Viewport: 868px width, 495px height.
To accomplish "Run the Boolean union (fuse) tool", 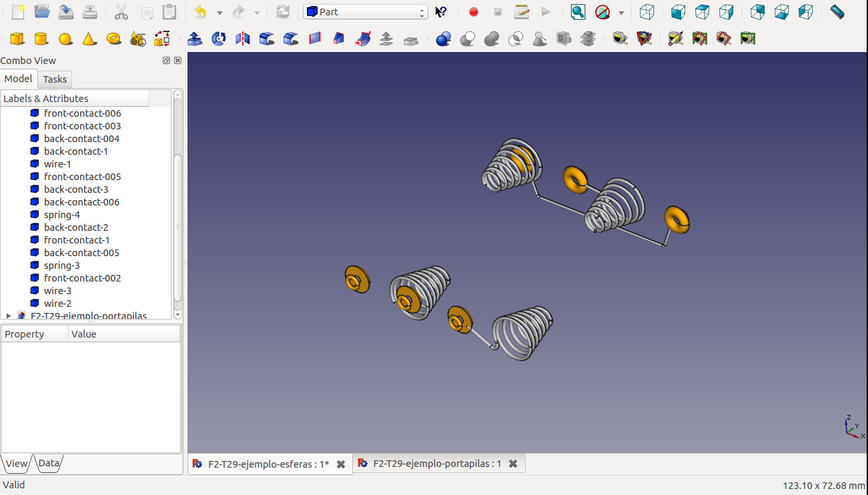I will coord(492,39).
